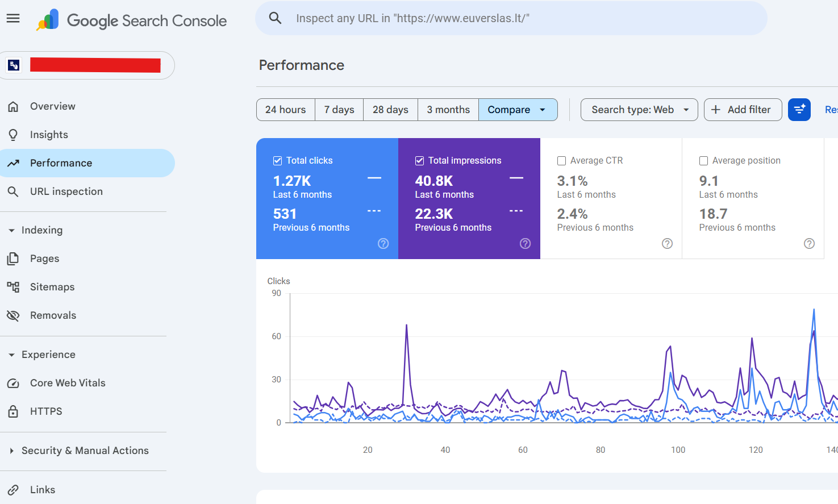Select the 28 days range tab
The height and width of the screenshot is (504, 838).
(390, 110)
